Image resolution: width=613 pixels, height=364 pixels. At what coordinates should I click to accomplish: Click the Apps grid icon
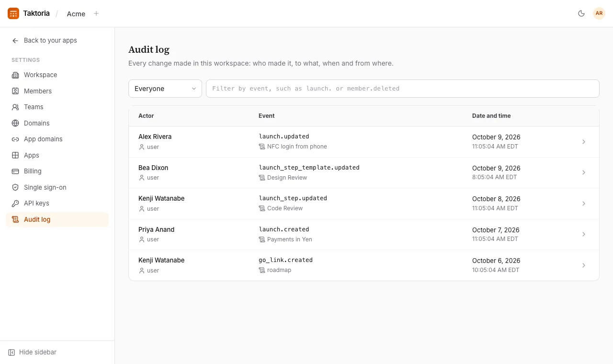15,155
